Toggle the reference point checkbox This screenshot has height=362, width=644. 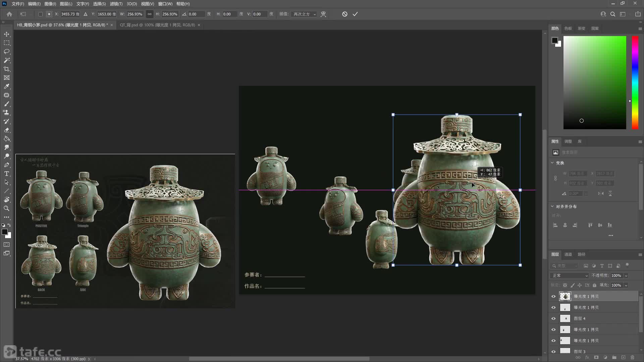pyautogui.click(x=40, y=14)
